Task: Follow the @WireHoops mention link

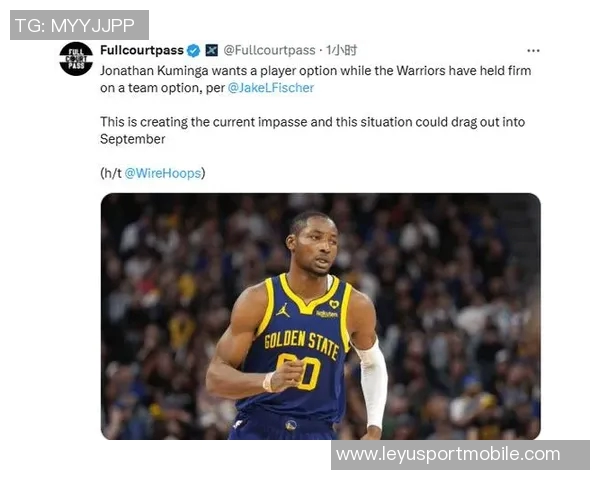Action: click(163, 173)
